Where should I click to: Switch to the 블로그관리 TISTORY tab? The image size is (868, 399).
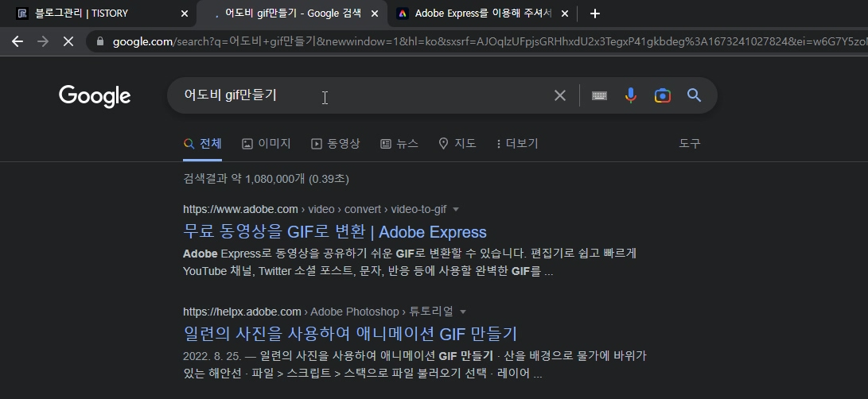99,14
